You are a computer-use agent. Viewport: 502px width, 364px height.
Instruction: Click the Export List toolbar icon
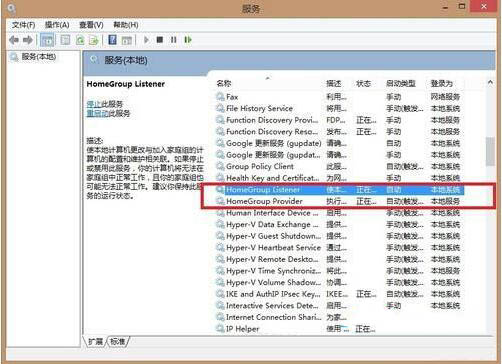(x=94, y=40)
